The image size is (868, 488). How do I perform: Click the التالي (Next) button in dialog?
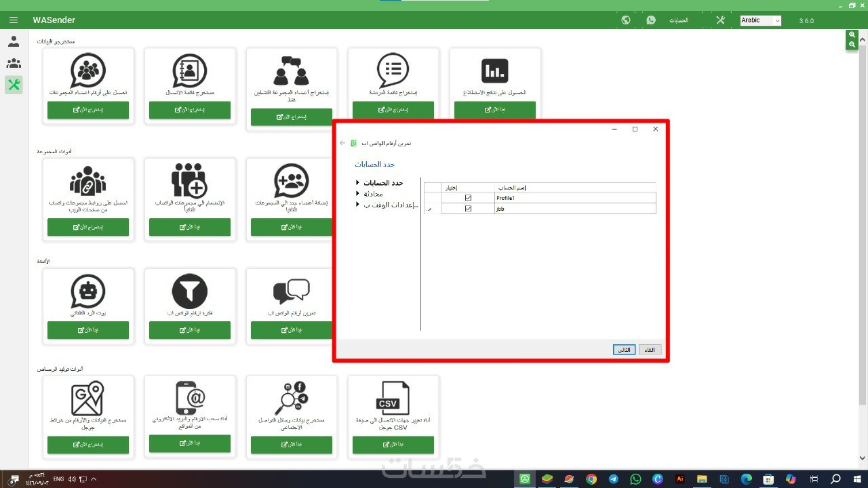click(x=625, y=350)
